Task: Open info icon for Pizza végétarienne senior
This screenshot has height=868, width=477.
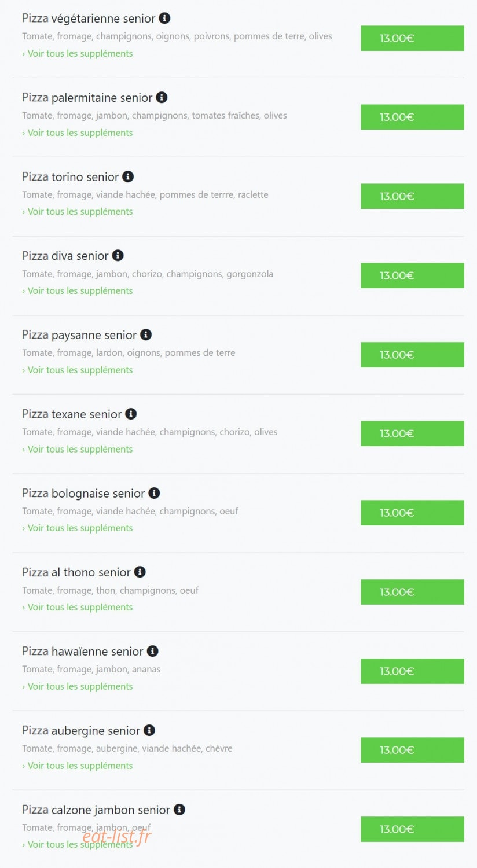Action: click(164, 19)
